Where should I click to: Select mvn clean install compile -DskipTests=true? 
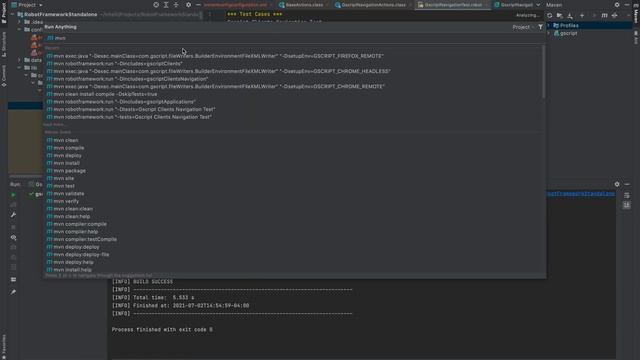(x=102, y=94)
